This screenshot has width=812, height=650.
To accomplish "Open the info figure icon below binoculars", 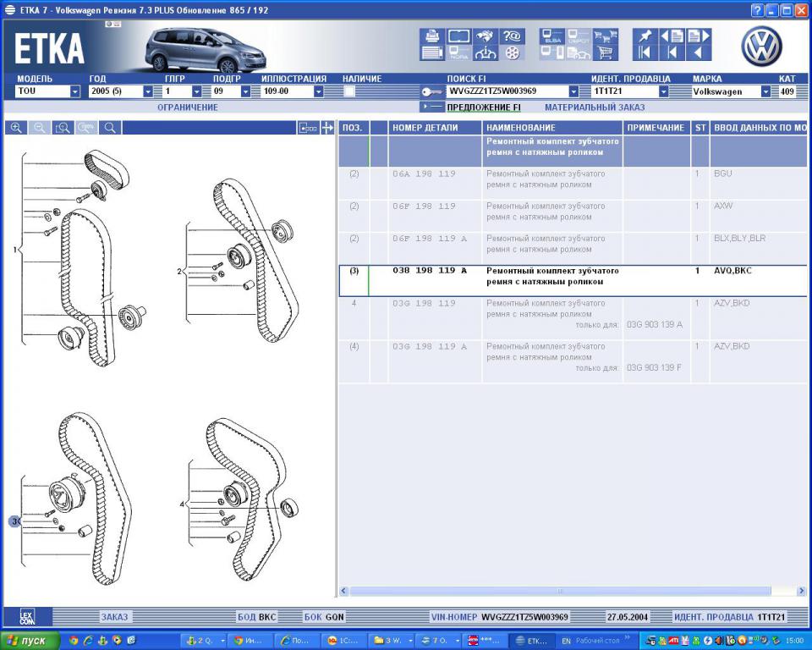I will 486,52.
